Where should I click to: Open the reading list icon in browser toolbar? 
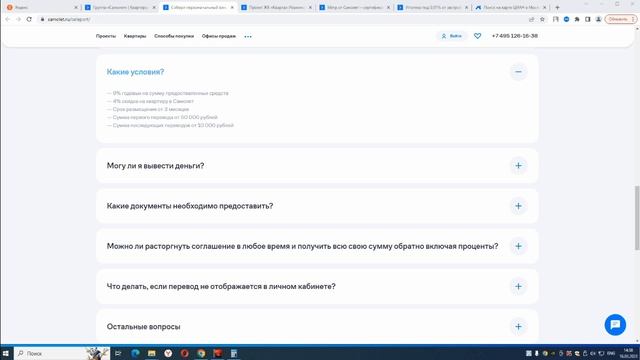(556, 19)
